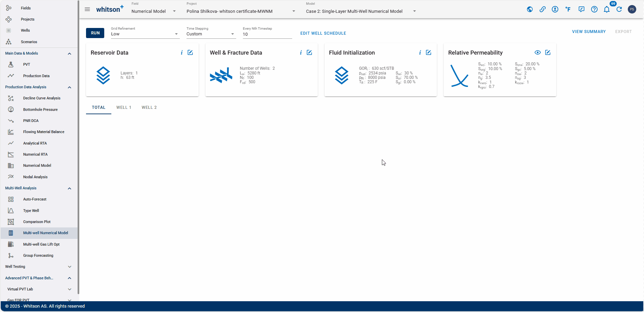Click Well & Fracture Data info icon

point(301,53)
